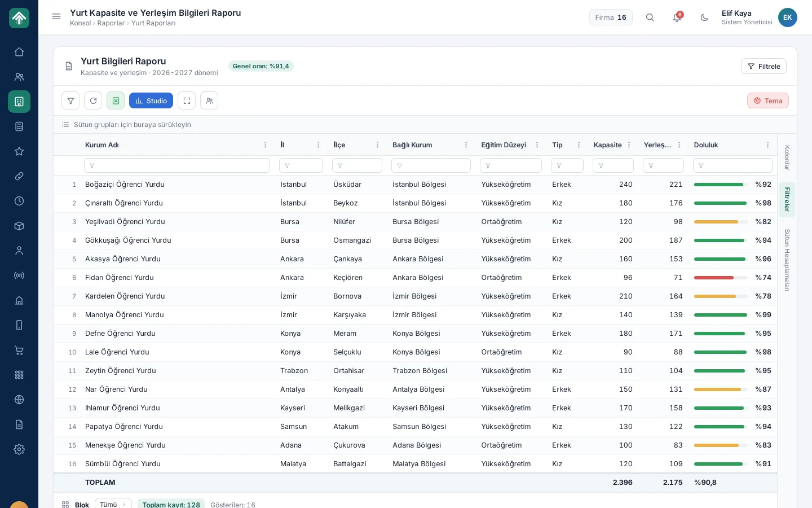Open the shopping cart sidebar icon
Screen dimensions: 812x508
click(x=19, y=350)
